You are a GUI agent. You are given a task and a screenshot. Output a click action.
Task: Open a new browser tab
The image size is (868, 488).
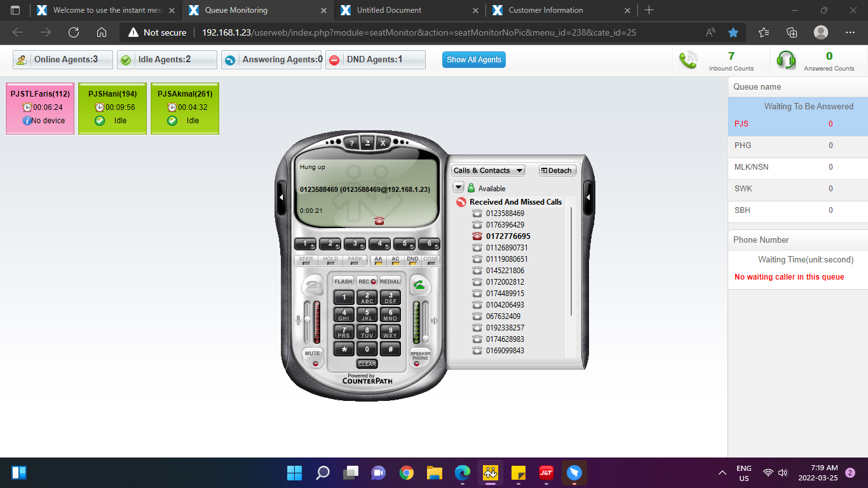[x=649, y=10]
